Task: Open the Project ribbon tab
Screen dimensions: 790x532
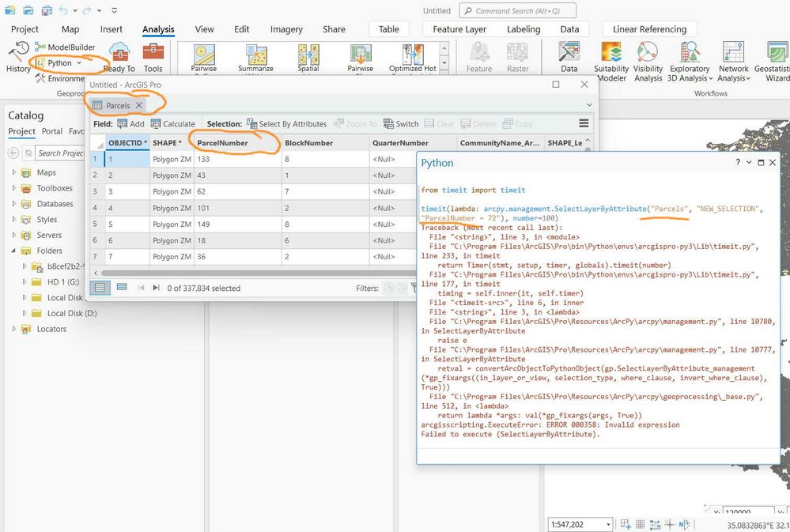Action: tap(25, 29)
